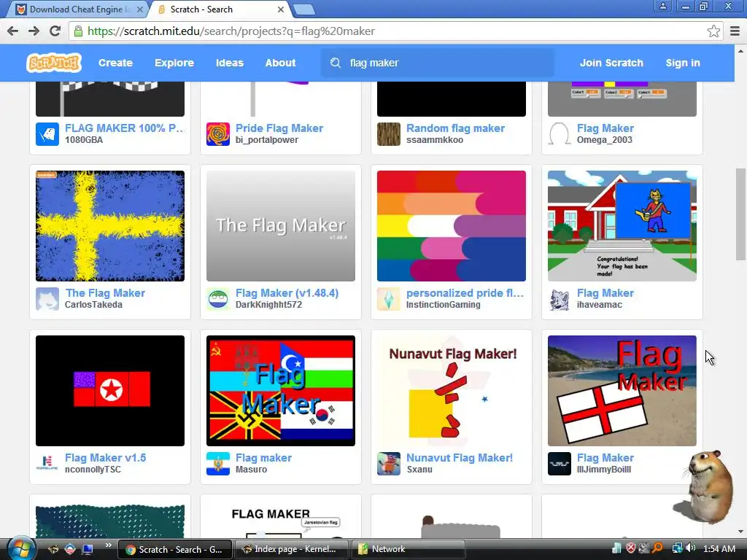This screenshot has width=747, height=560.
Task: Open rainbow pride flag thumbnail
Action: pos(451,226)
